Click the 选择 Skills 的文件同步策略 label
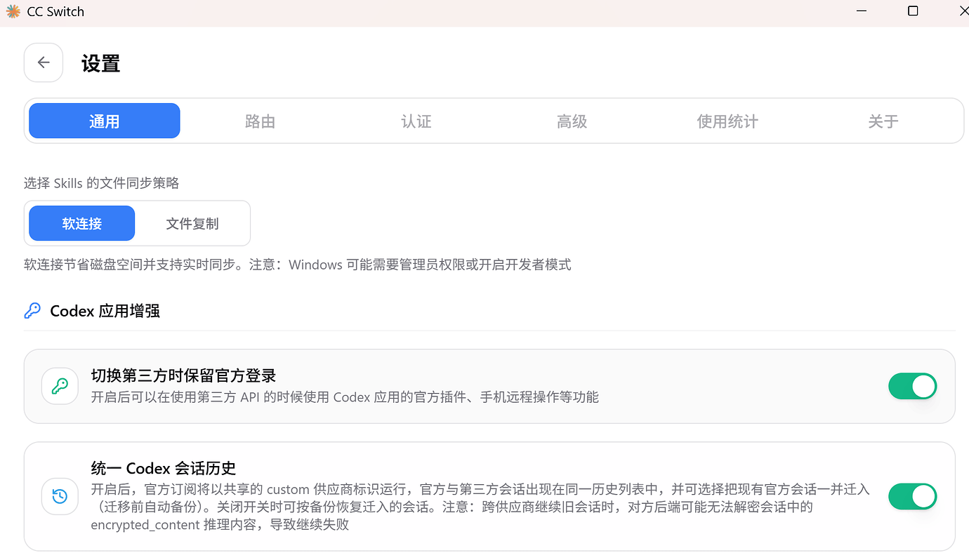This screenshot has height=560, width=969. click(x=101, y=183)
